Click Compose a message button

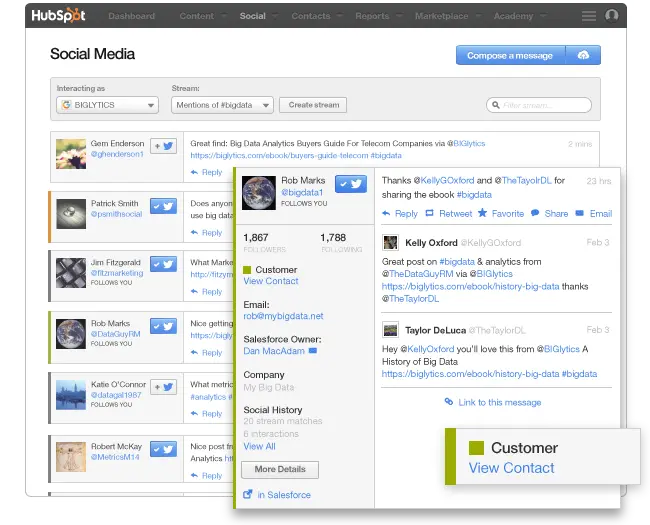510,55
